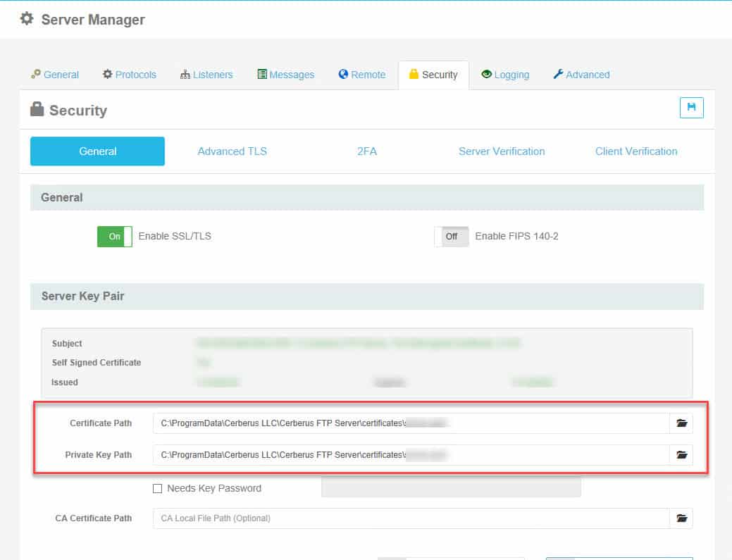Toggle Enable SSL/TLS switch off
This screenshot has width=732, height=560.
tap(115, 237)
